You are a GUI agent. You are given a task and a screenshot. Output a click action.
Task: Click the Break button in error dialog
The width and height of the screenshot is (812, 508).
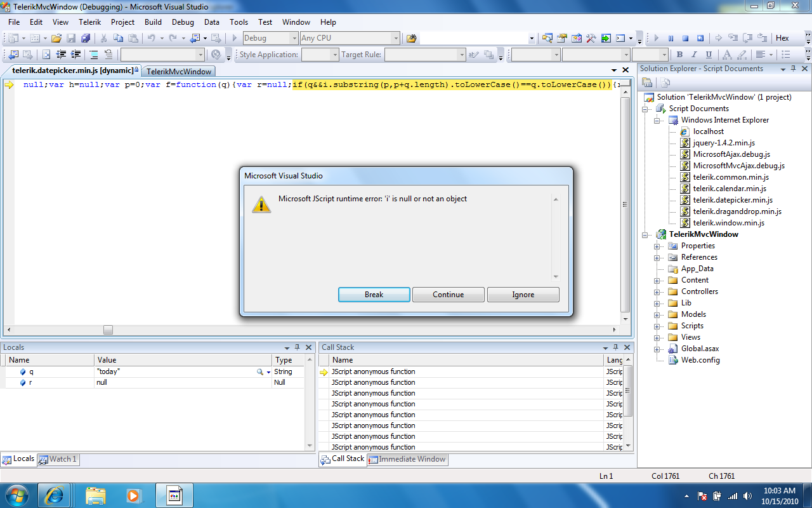click(x=374, y=295)
